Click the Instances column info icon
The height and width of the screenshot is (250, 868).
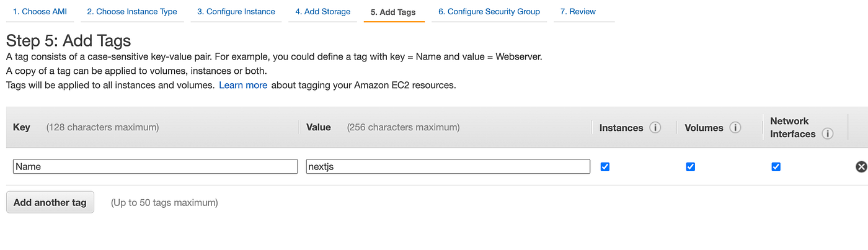(655, 128)
